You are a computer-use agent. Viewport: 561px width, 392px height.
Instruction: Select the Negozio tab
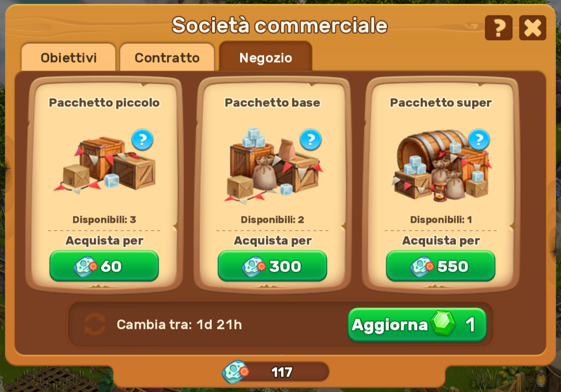coord(266,57)
